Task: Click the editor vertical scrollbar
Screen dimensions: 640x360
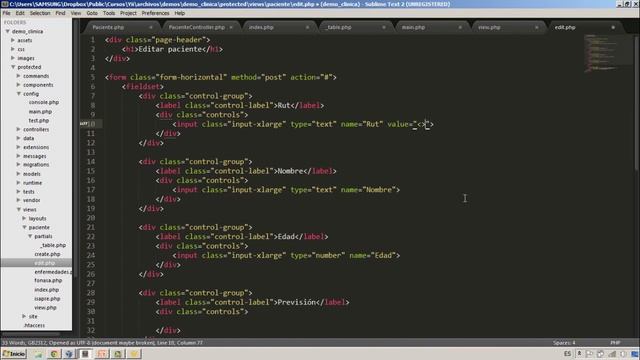Action: [x=637, y=102]
